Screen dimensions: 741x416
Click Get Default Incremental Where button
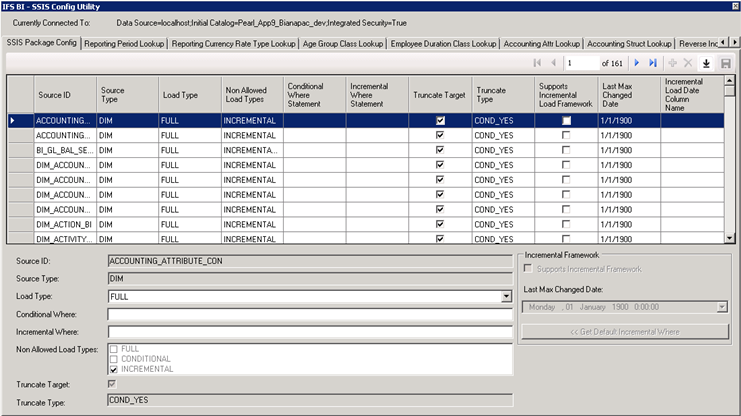point(625,332)
